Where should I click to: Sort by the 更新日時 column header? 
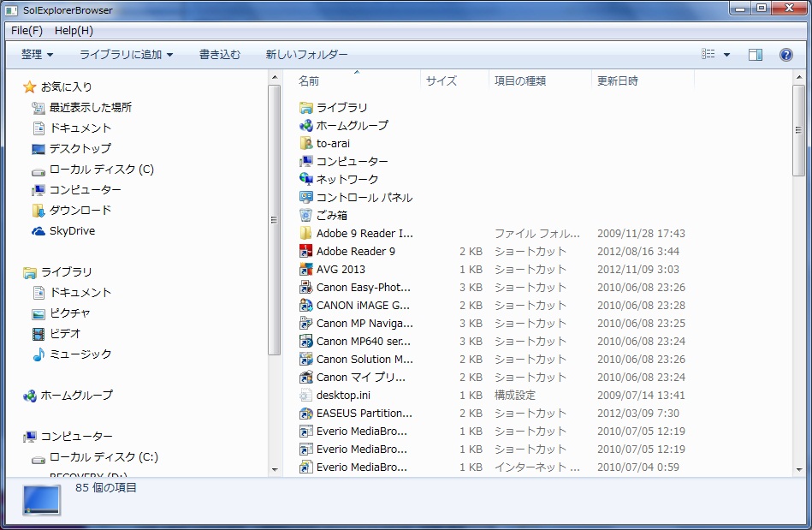point(642,80)
